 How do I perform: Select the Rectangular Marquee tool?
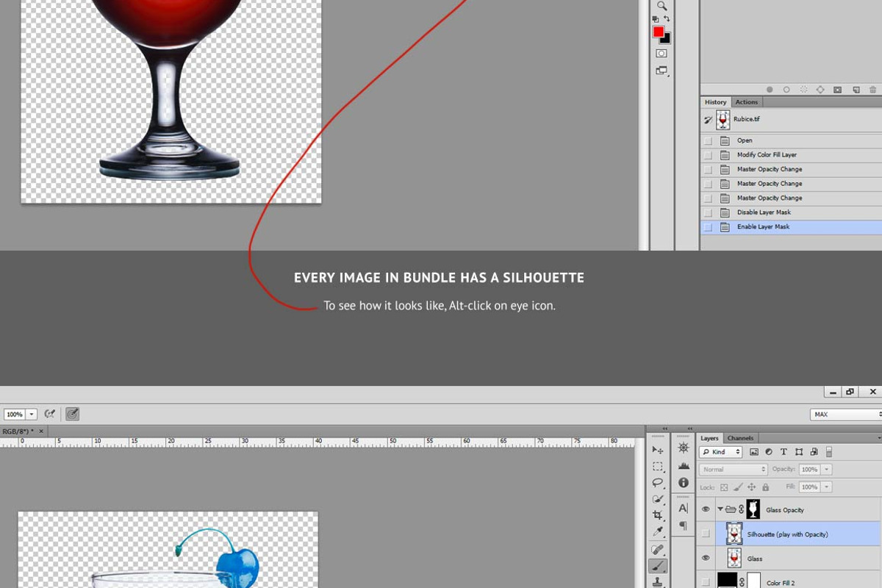pos(658,467)
